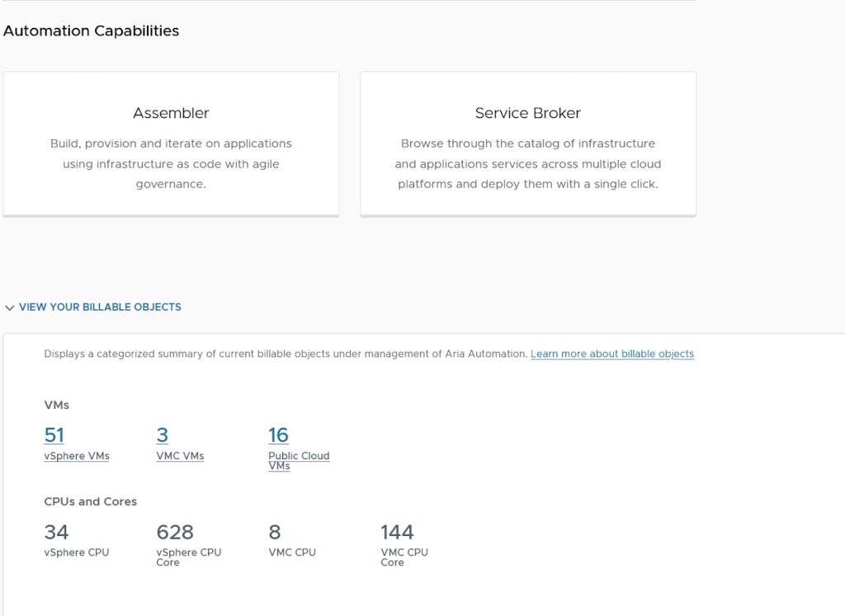
Task: Click the 3 VMC VMs count
Action: 162,435
